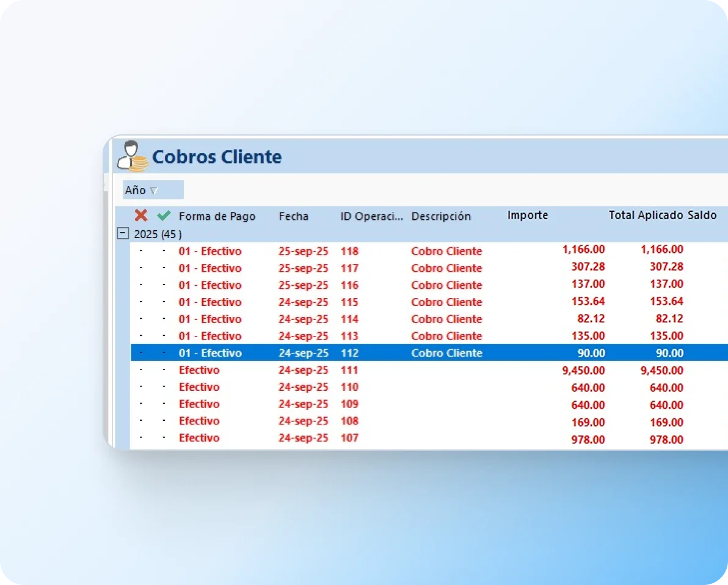This screenshot has width=728, height=585.
Task: Select payment row with ID 117
Action: (349, 268)
